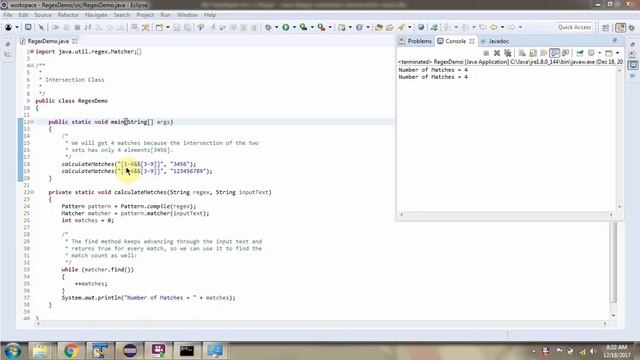
Task: Click the Open Task folder icon
Action: (389, 27)
